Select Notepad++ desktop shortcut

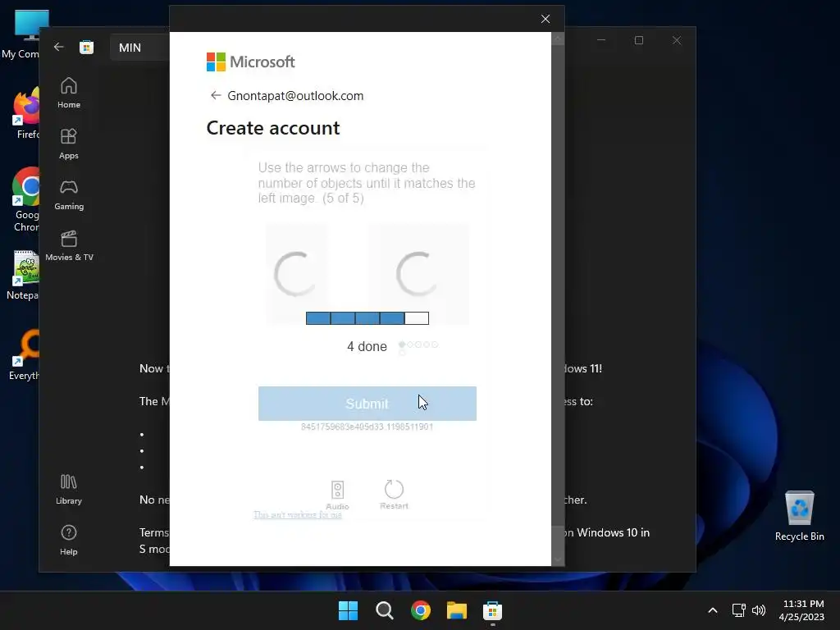pos(24,276)
